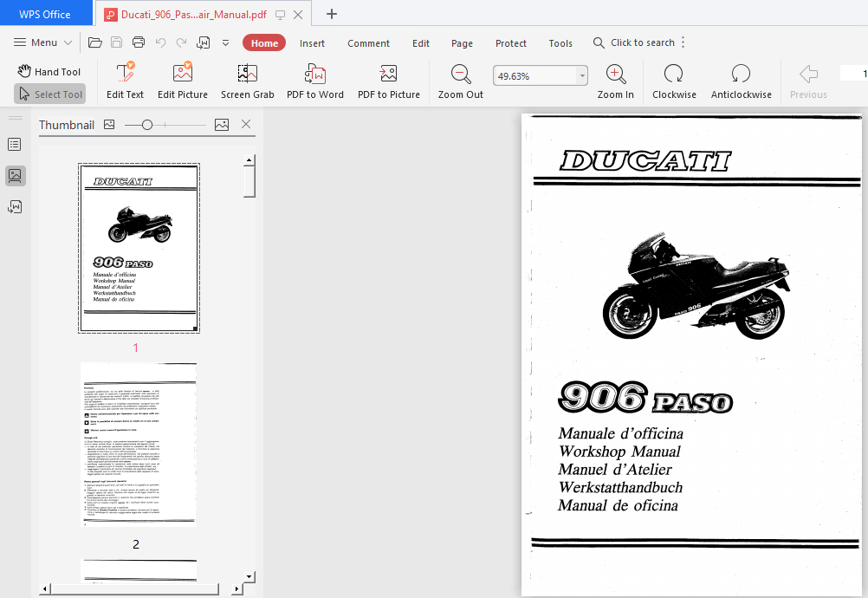Click the thumbnail panel vertical scrollbar thumb
The width and height of the screenshot is (868, 598).
pyautogui.click(x=249, y=182)
